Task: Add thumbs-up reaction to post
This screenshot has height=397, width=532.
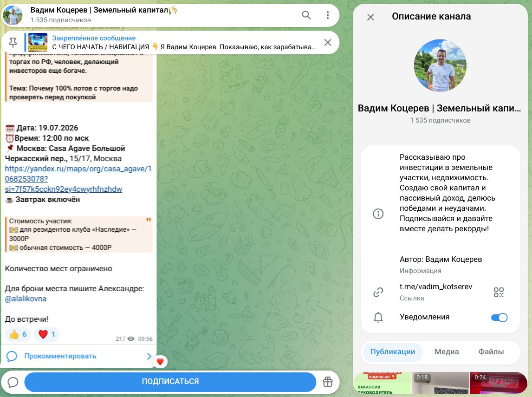Action: coord(18,334)
